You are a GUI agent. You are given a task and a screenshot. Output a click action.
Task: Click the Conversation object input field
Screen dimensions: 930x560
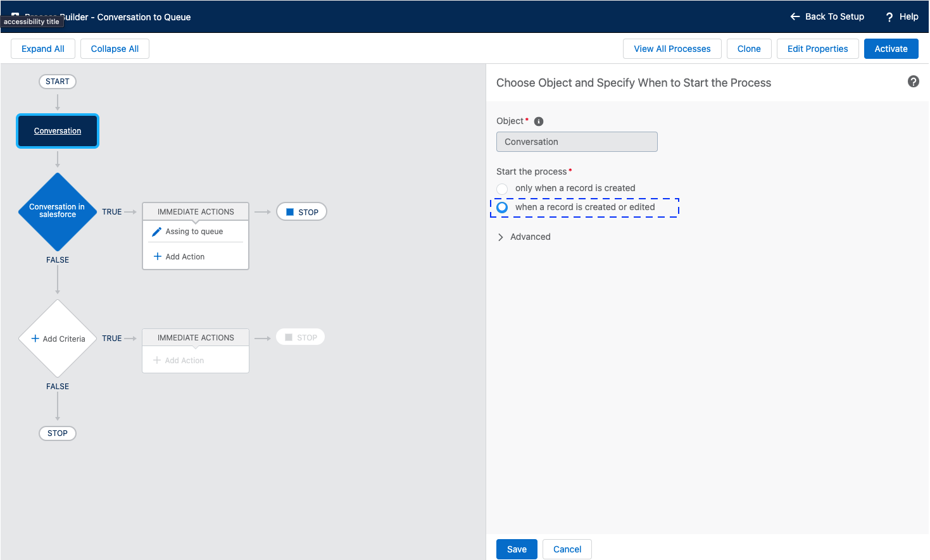(577, 142)
